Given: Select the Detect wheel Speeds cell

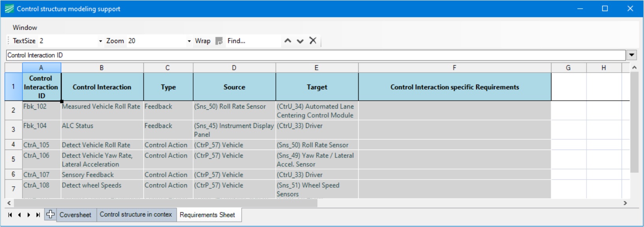Looking at the screenshot, I should pos(102,189).
